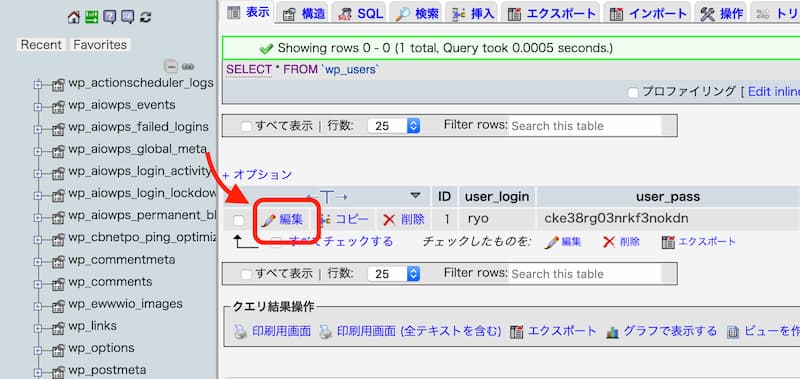Click pencil edit icon for checked rows
This screenshot has width=800, height=379.
pyautogui.click(x=552, y=242)
